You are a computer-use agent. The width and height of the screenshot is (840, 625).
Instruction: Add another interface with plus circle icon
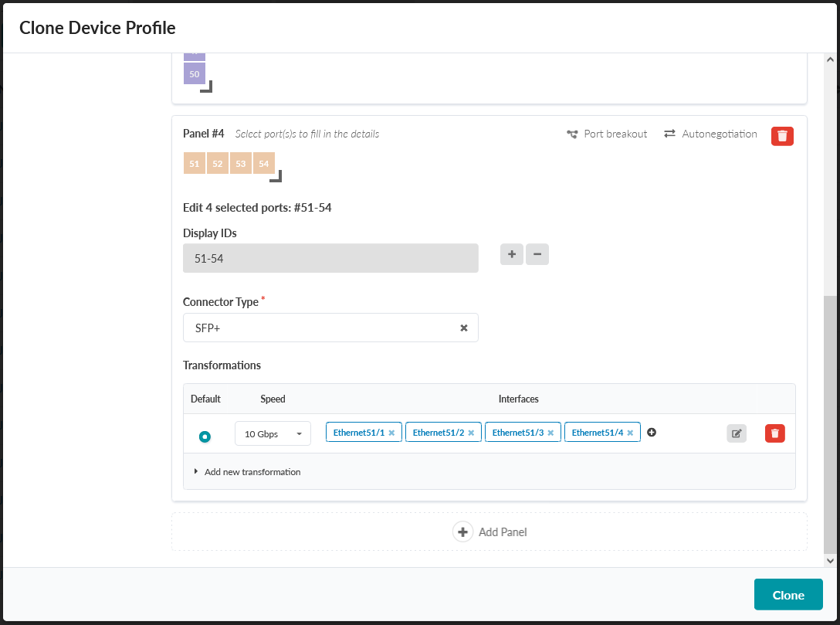pos(652,433)
